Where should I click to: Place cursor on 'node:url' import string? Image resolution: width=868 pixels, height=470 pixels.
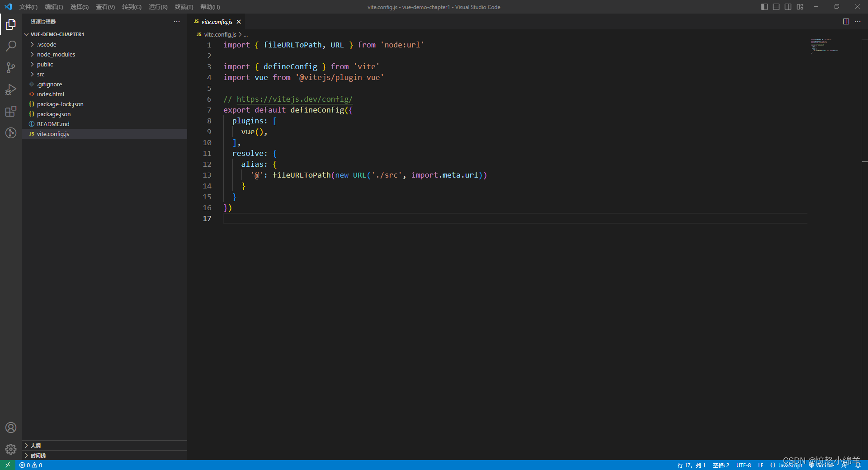(x=402, y=45)
